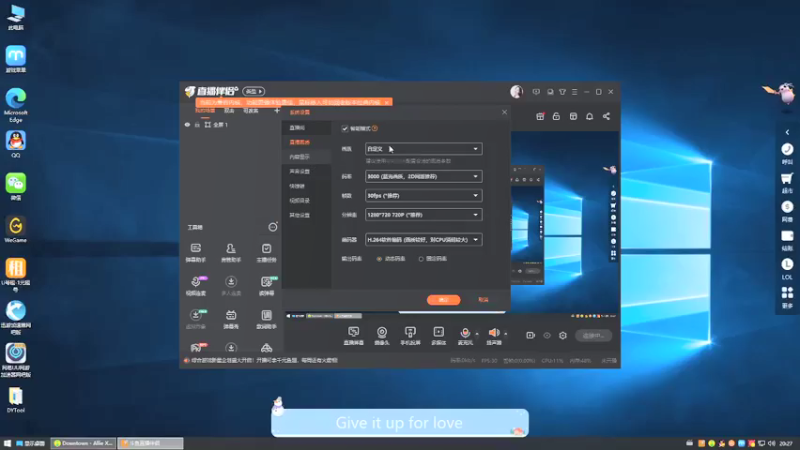Click the gift box icon above preview

point(540,116)
